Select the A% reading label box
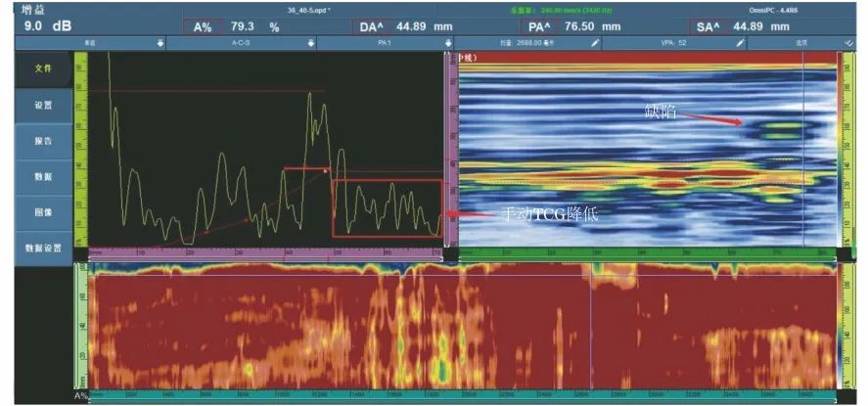Viewport: 868px width, 406px height. [x=203, y=27]
